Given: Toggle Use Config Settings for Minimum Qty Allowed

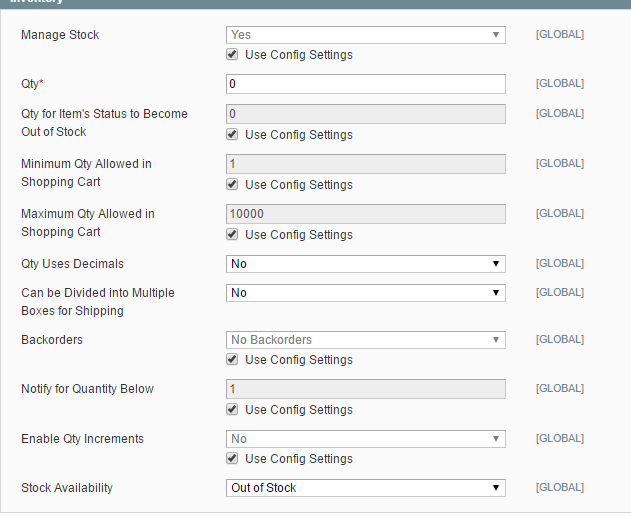Looking at the screenshot, I should pos(232,184).
